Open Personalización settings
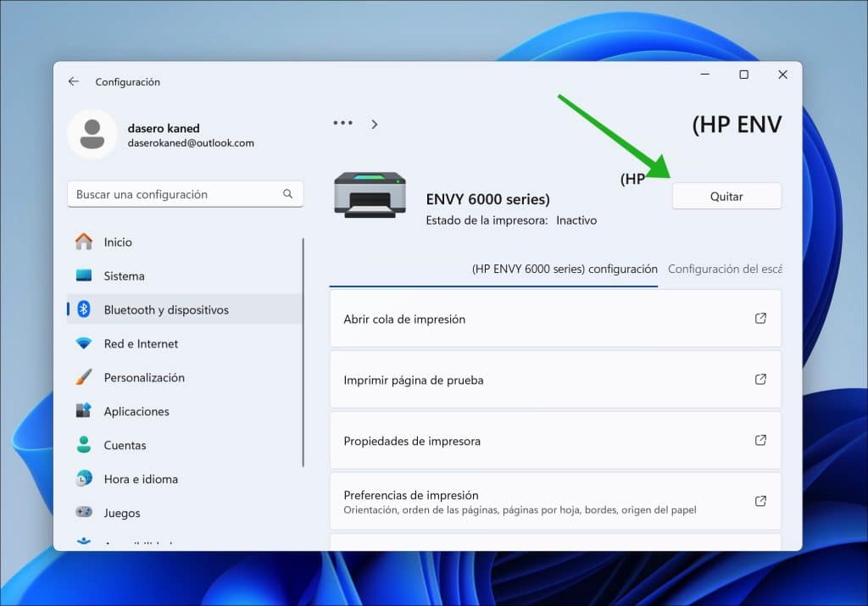 (x=185, y=377)
